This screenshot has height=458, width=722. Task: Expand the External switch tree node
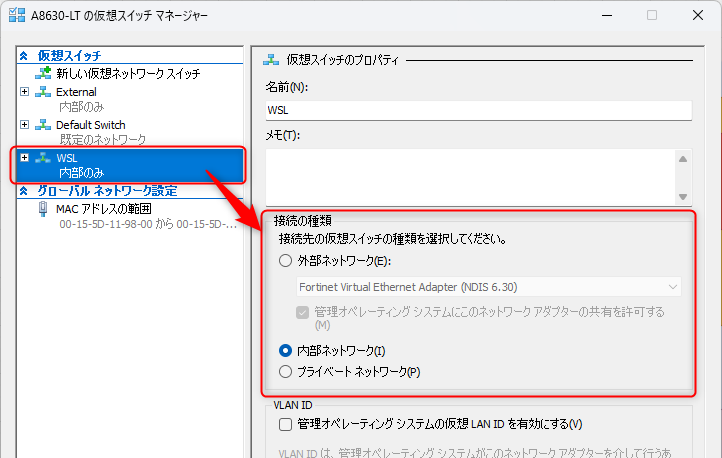point(24,92)
